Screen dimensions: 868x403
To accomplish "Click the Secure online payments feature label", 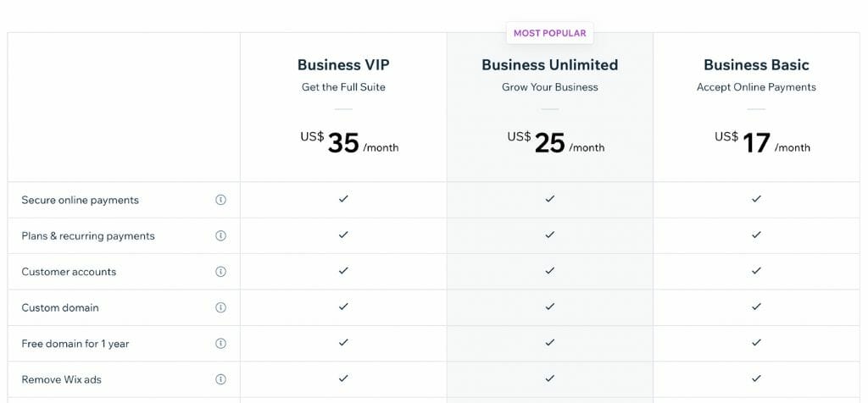I will coord(80,201).
